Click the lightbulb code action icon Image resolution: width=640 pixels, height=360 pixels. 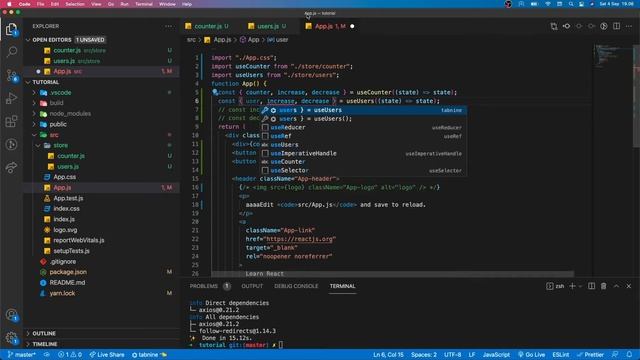pos(215,92)
